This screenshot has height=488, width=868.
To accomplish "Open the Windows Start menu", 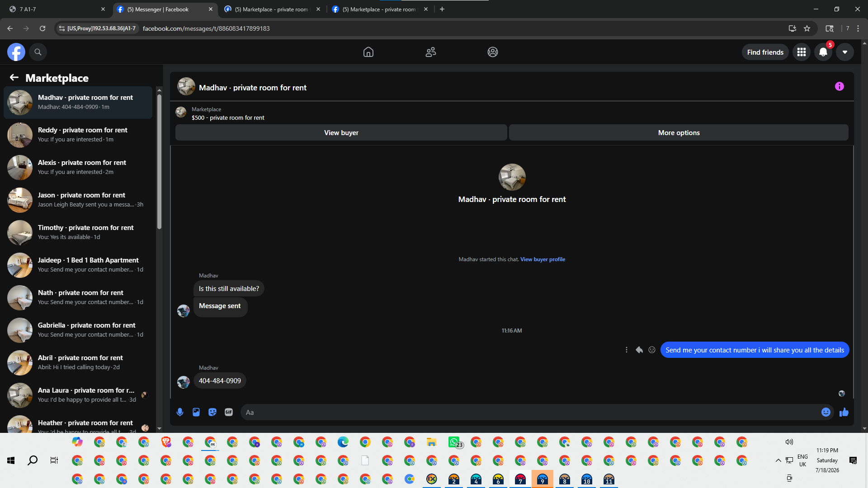I will coord(11,460).
